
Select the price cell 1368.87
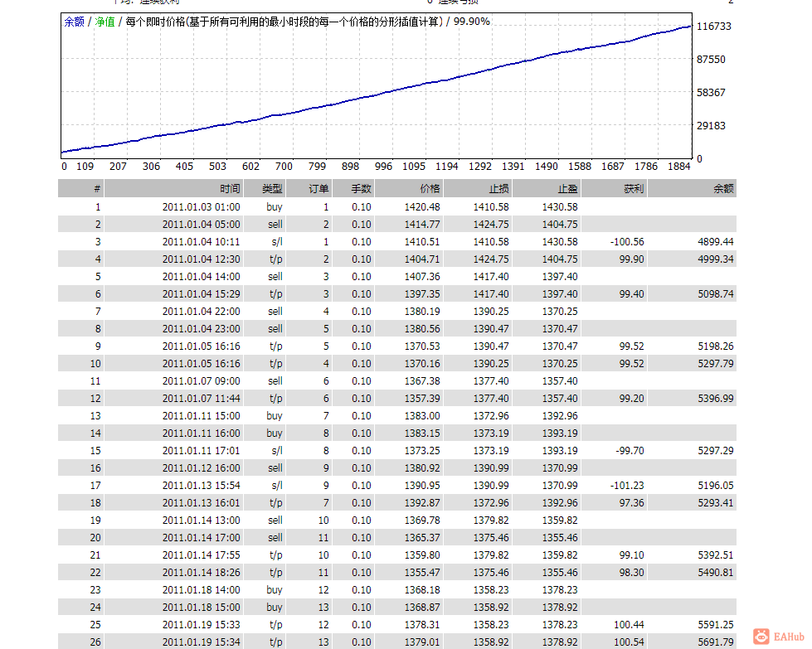tap(422, 608)
